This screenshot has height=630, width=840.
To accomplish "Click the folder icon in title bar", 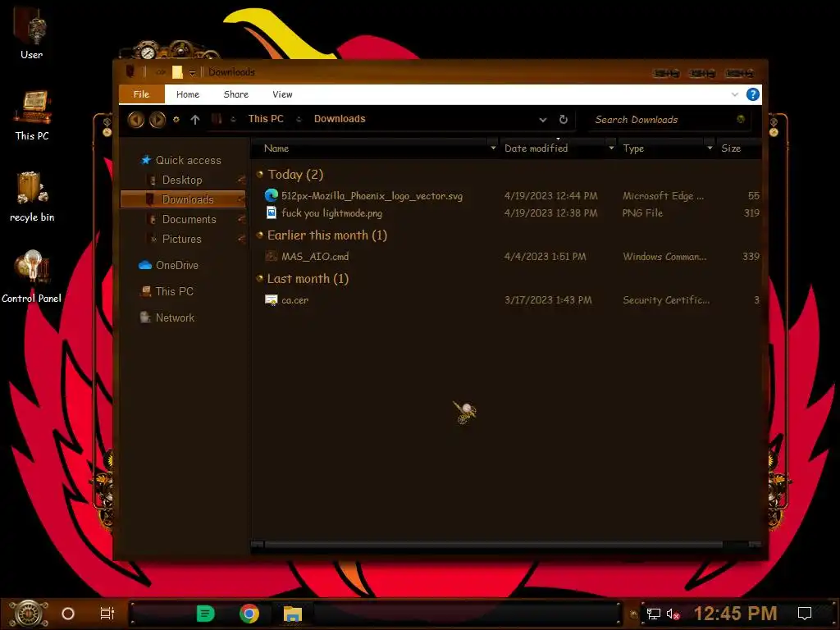I will (177, 72).
